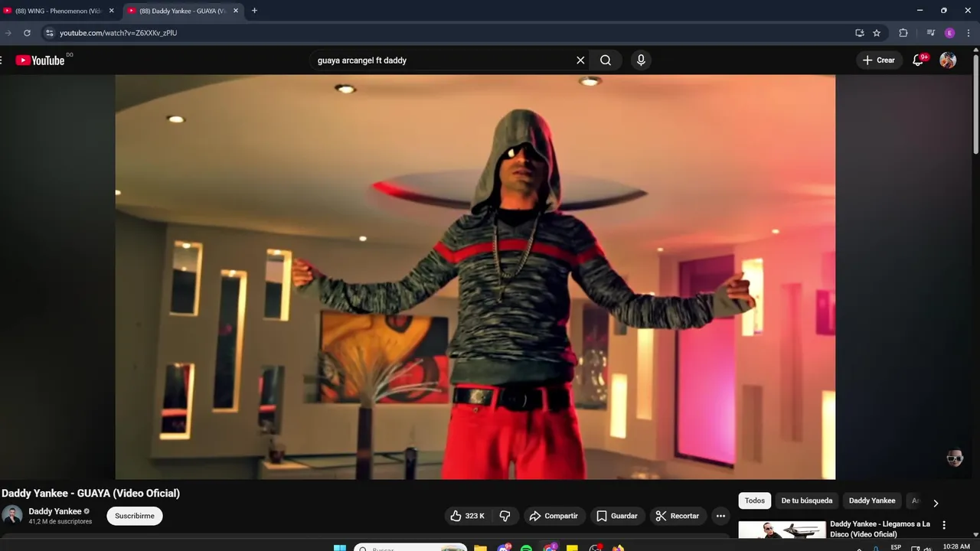Viewport: 980px width, 551px height.
Task: Install app icon in address bar
Action: [859, 33]
